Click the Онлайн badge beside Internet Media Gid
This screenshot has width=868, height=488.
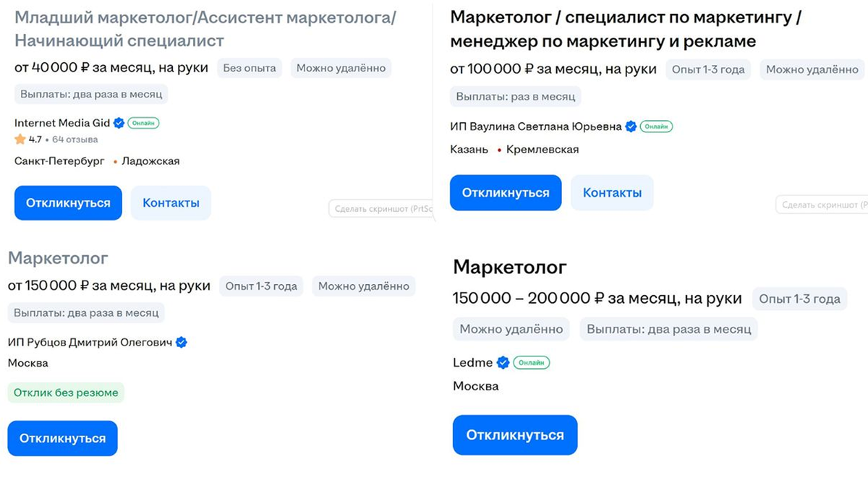tap(144, 123)
